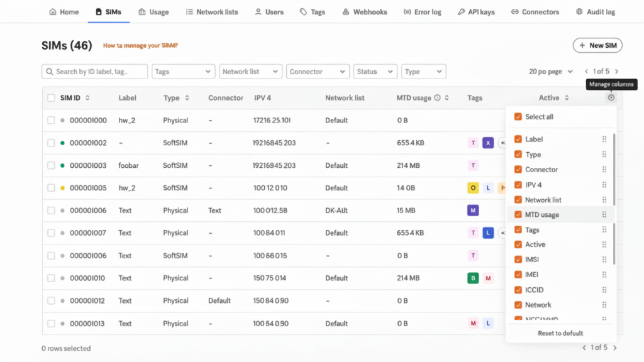
Task: Click the yellow O tag badge
Action: [x=473, y=188]
